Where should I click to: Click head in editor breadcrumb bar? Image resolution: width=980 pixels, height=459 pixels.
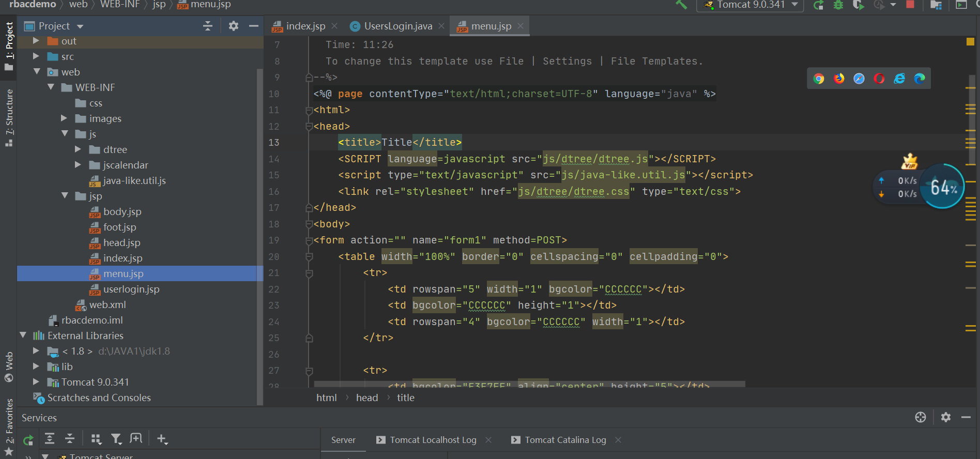tap(367, 397)
